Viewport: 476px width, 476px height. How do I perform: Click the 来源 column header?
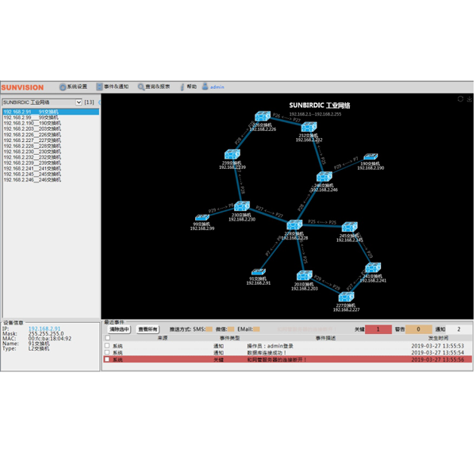click(x=163, y=338)
